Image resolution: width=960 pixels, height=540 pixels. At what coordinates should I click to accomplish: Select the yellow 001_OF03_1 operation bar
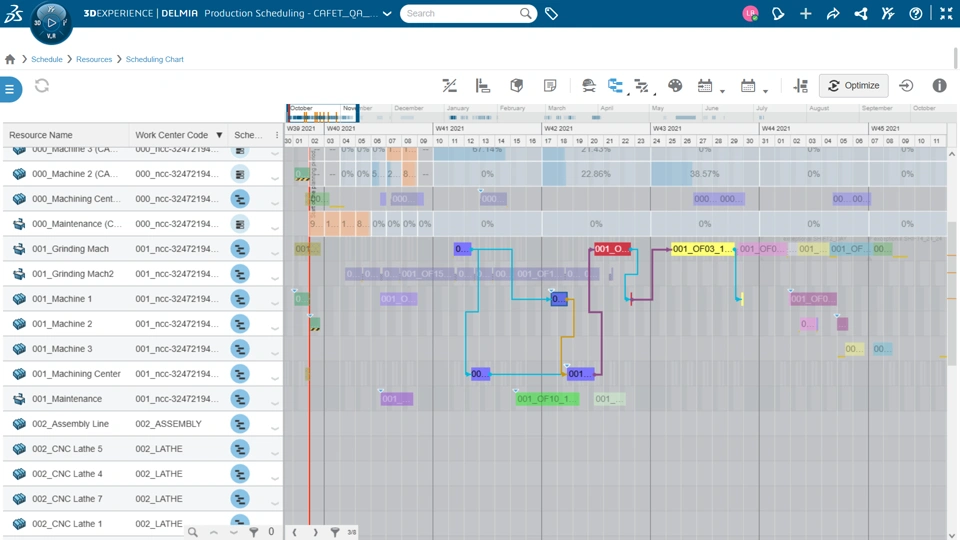[702, 249]
